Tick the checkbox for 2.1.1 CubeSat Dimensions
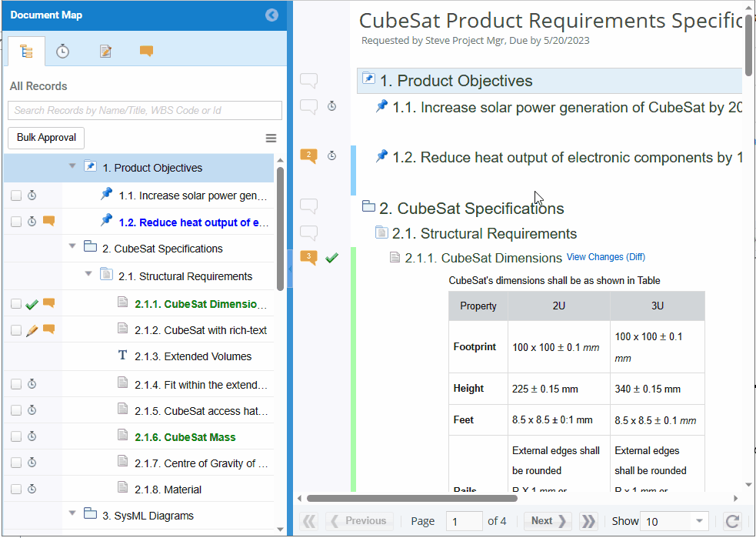Viewport: 756px width, 538px height. pyautogui.click(x=16, y=304)
